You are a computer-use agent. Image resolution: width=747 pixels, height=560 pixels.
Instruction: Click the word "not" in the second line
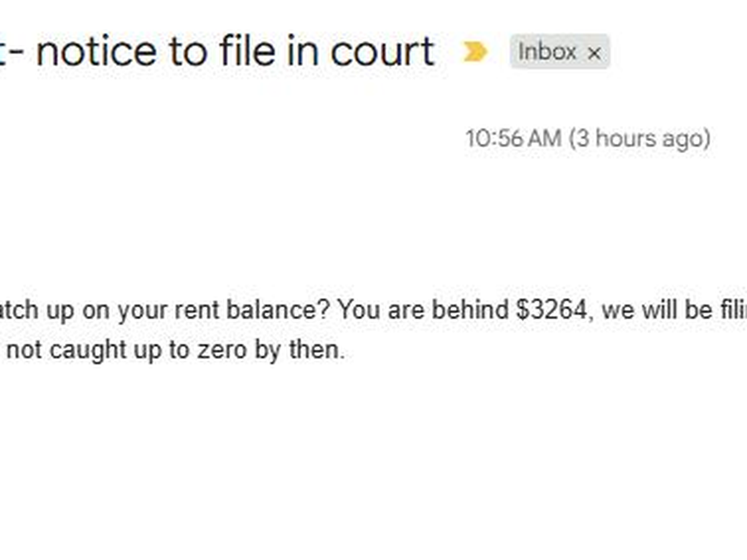coord(25,350)
